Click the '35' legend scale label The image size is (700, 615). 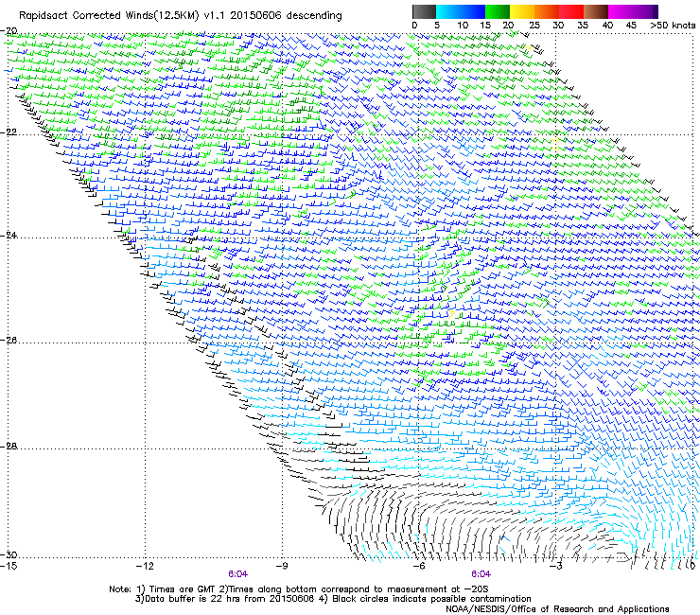click(x=583, y=26)
